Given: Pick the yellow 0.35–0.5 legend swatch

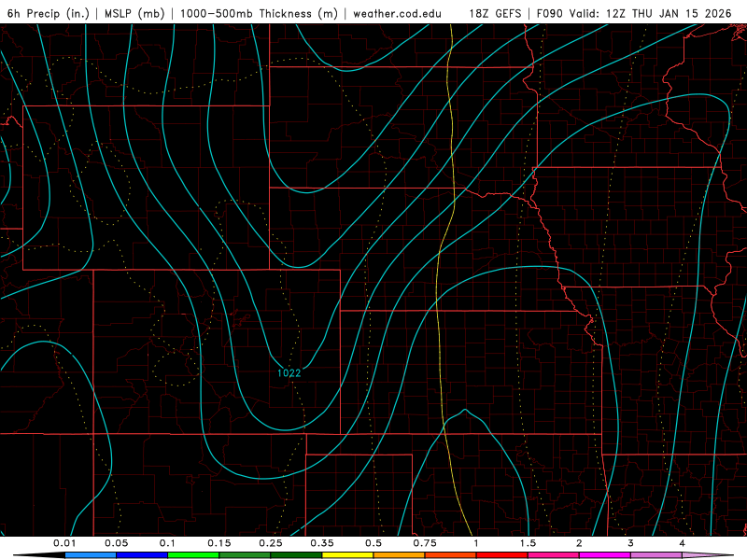Looking at the screenshot, I should point(347,555).
